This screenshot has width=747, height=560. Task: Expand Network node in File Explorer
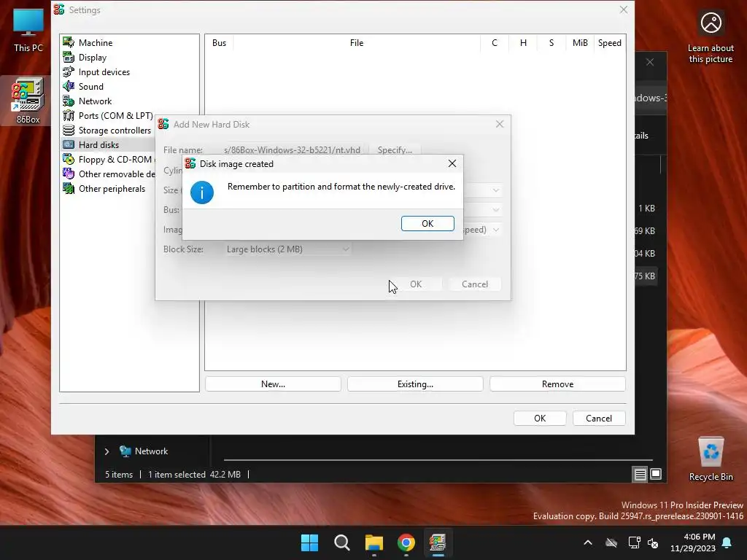point(107,451)
